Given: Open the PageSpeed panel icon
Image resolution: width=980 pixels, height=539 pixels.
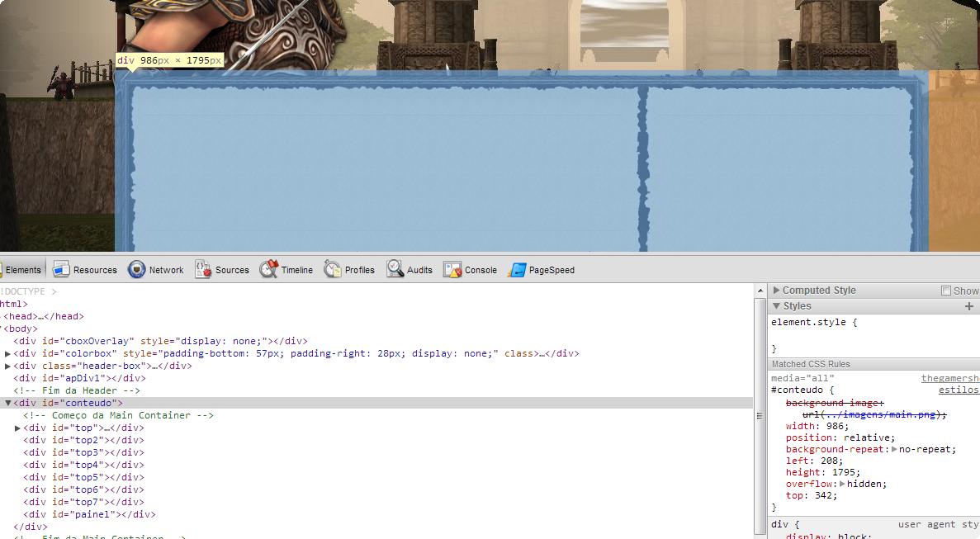Looking at the screenshot, I should 518,270.
